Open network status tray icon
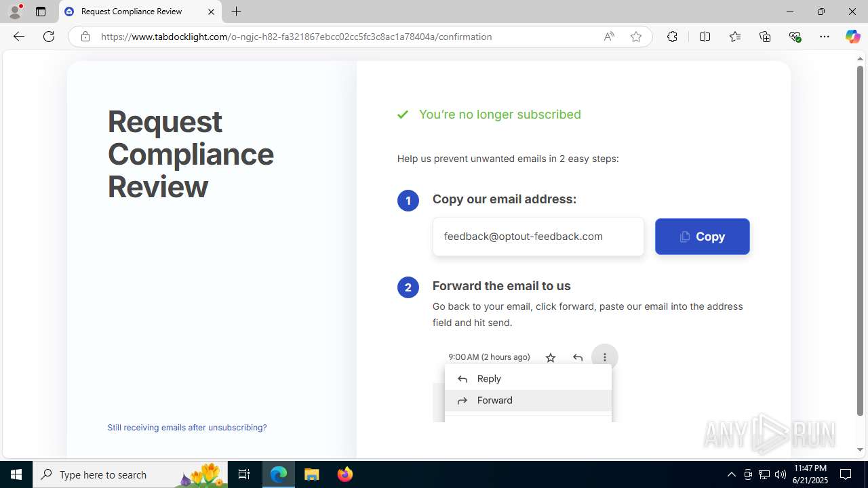The height and width of the screenshot is (488, 868). (x=764, y=474)
